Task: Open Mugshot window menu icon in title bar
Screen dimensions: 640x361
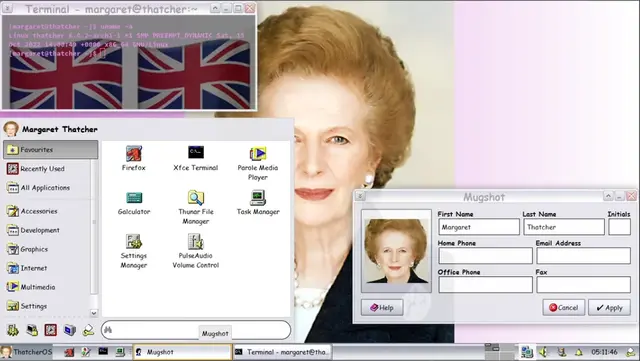Action: click(x=360, y=196)
